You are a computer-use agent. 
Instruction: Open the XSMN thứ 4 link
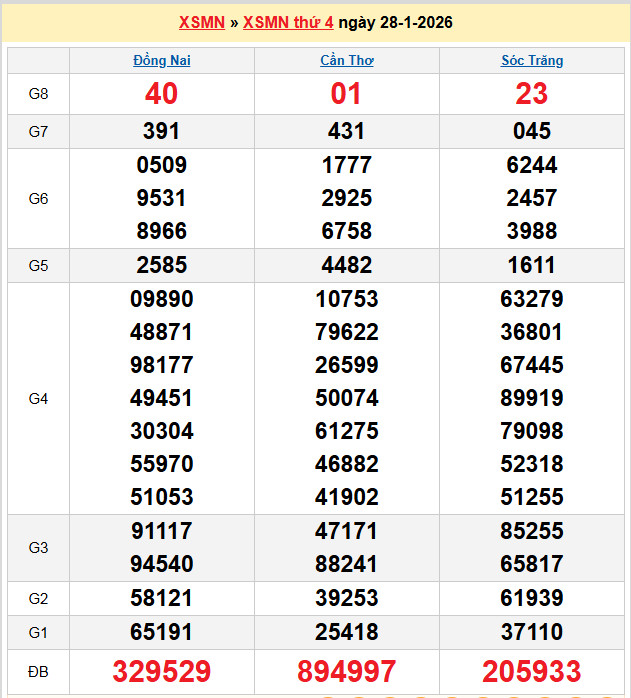288,22
